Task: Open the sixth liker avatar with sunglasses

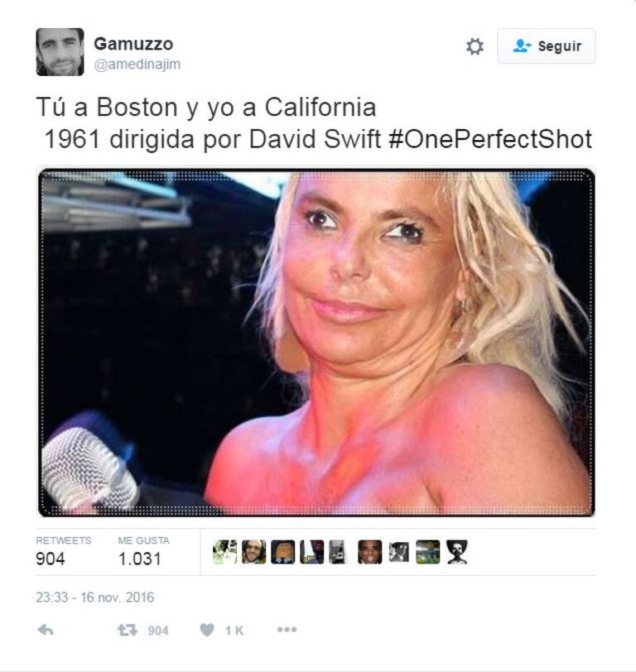Action: tap(370, 552)
